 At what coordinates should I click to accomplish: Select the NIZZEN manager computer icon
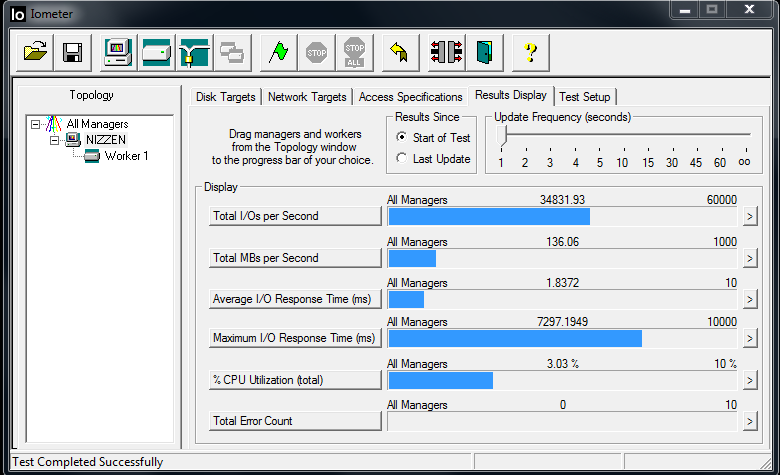(73, 140)
